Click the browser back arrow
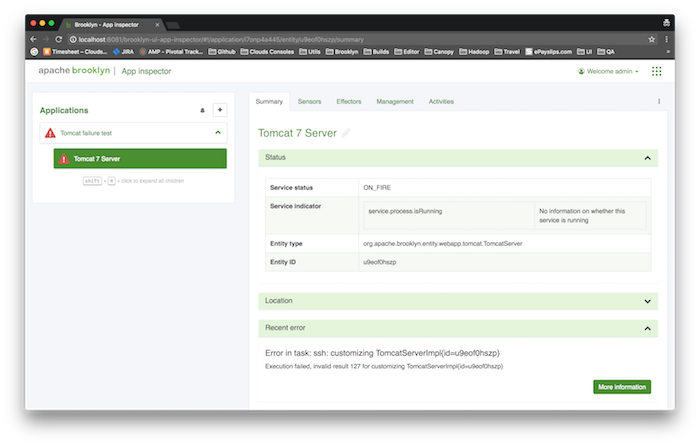 coord(34,38)
